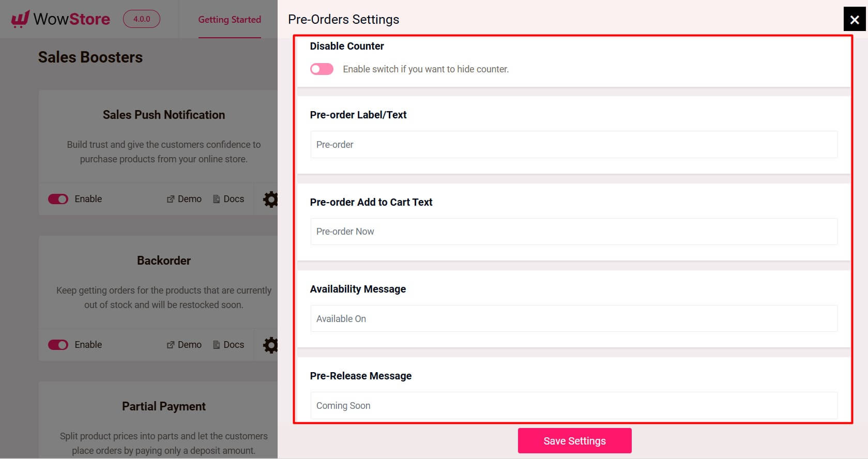This screenshot has width=868, height=459.
Task: Save the Pre-Orders settings
Action: coord(574,440)
